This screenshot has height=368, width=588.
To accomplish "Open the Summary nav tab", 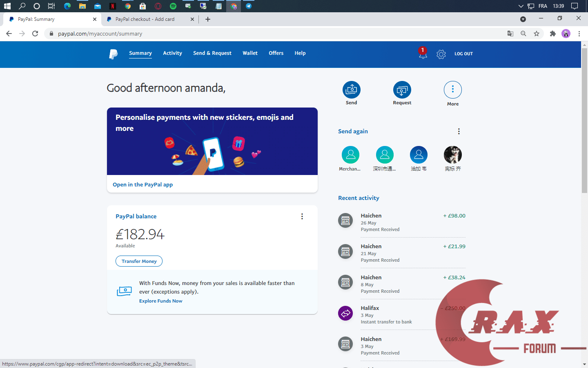I will tap(140, 53).
